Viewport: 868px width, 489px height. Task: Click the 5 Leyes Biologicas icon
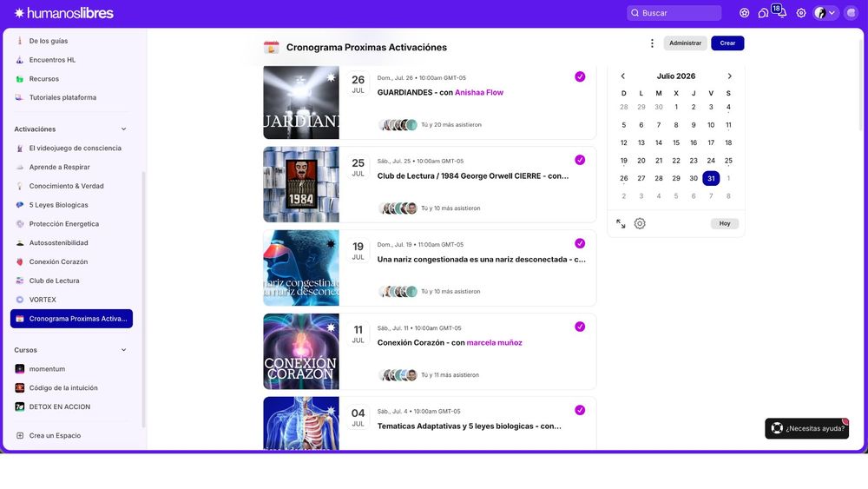pos(20,205)
